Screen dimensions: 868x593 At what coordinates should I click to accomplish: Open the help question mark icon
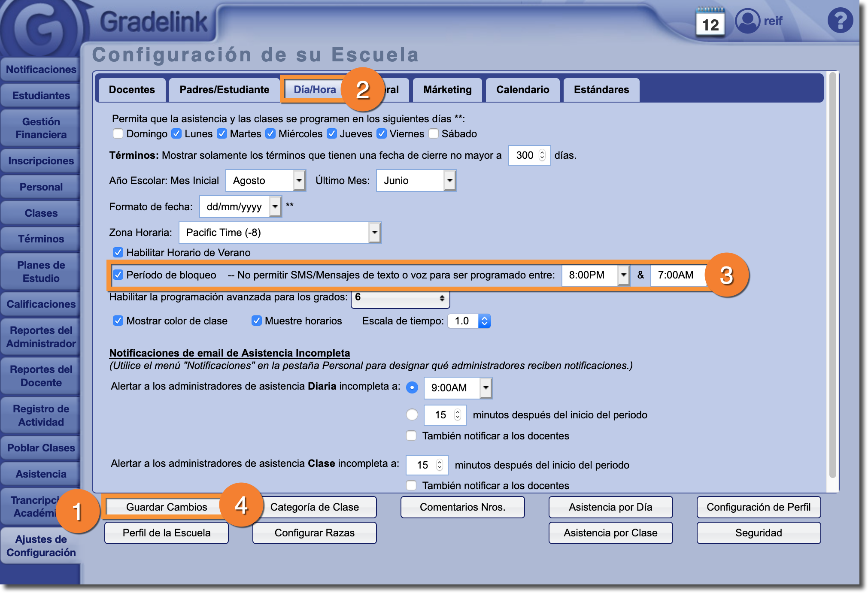coord(840,21)
